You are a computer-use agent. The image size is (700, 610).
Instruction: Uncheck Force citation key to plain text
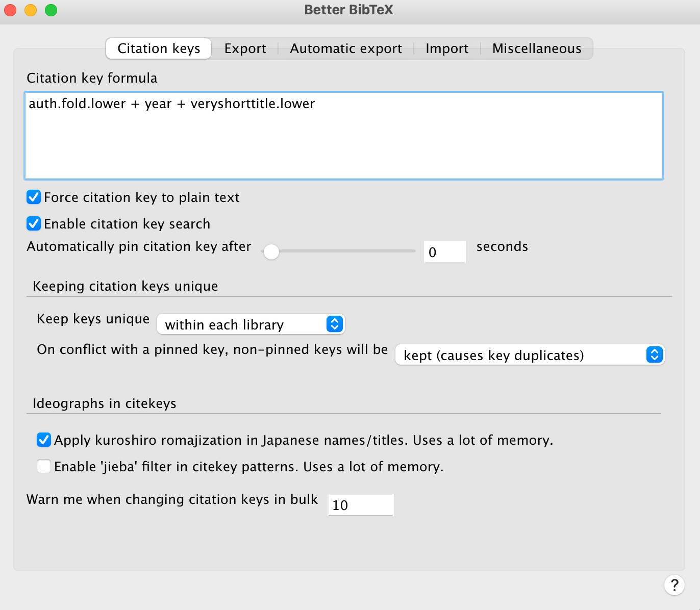(34, 197)
